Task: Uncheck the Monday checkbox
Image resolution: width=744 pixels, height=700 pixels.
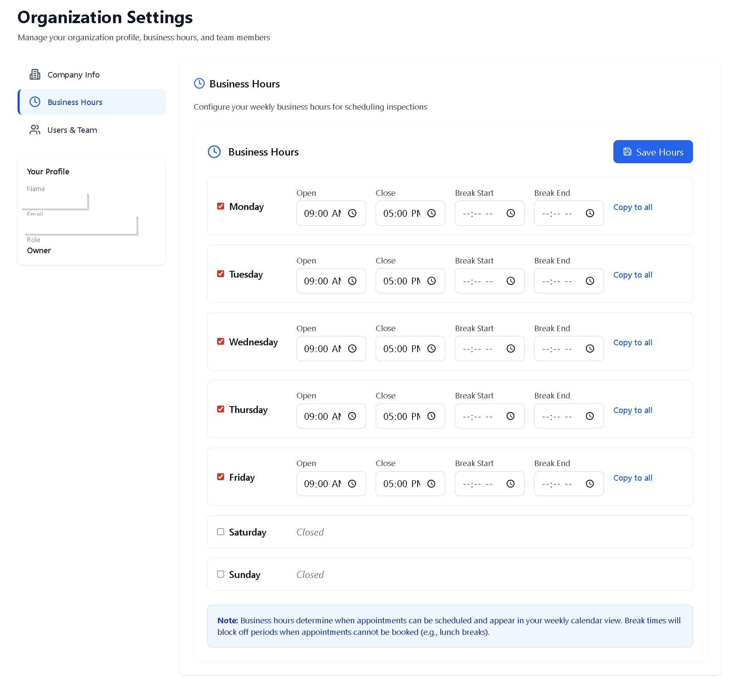Action: tap(221, 206)
